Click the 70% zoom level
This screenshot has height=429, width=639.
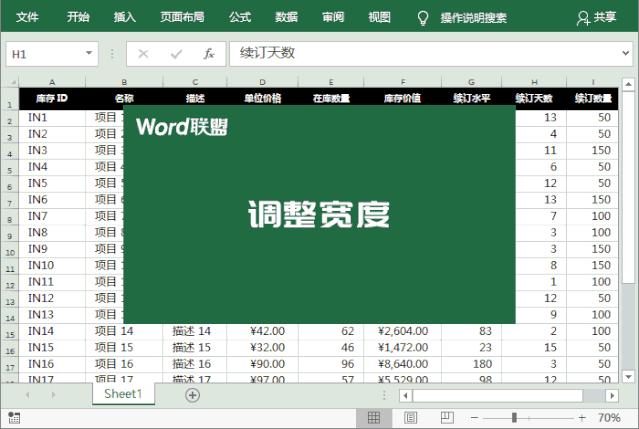click(609, 418)
